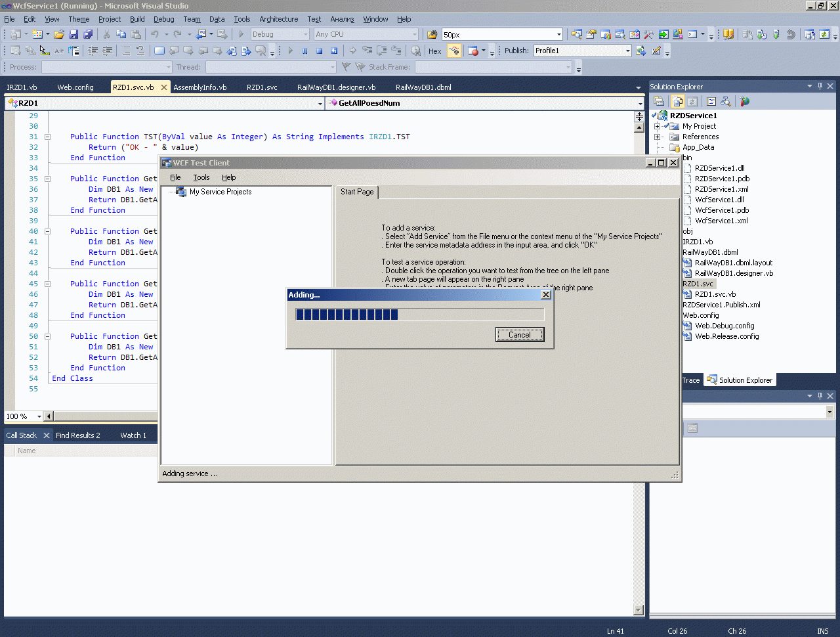
Task: Click the Properties icon in Solution Explorer
Action: coord(659,101)
